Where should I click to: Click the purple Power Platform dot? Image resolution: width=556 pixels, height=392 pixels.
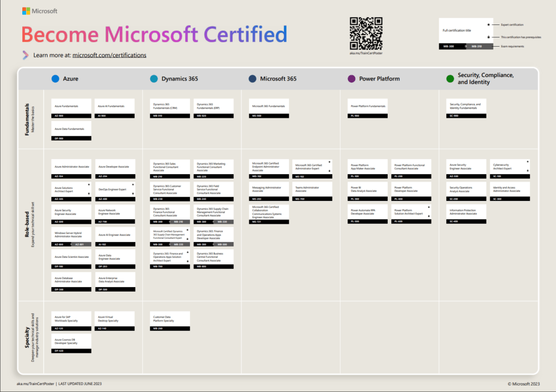click(353, 79)
